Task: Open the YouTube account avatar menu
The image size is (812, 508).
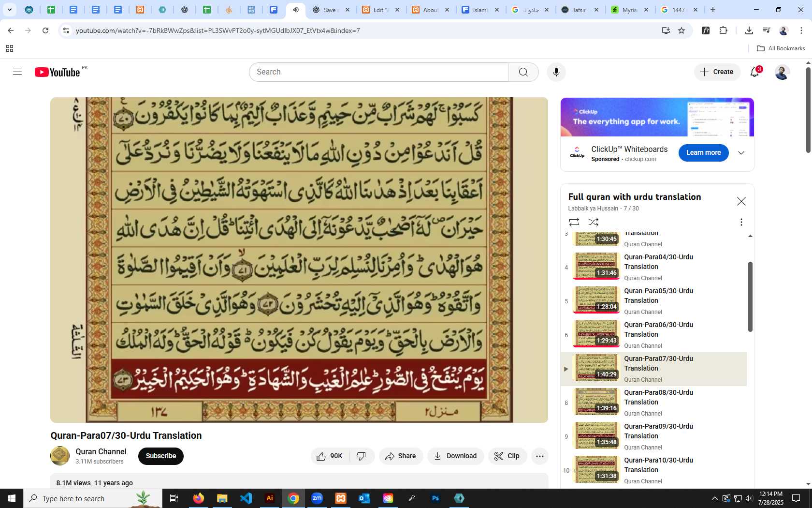Action: 782,72
